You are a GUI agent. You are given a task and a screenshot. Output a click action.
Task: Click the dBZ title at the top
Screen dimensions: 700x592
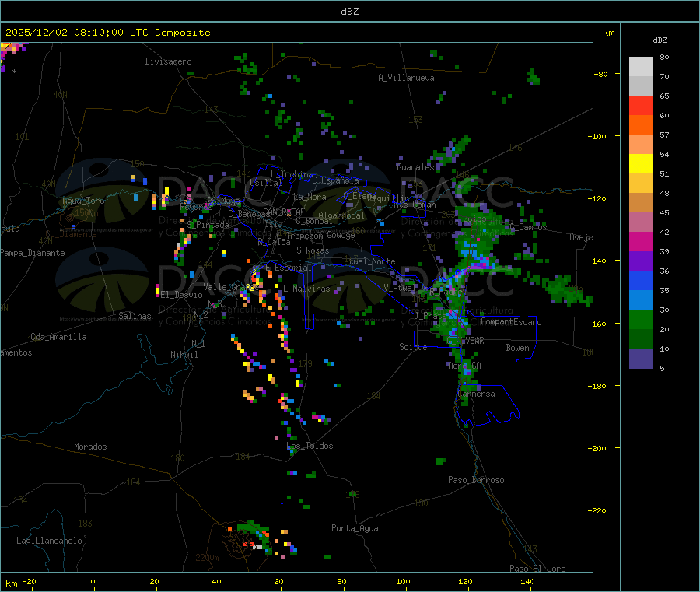[349, 11]
